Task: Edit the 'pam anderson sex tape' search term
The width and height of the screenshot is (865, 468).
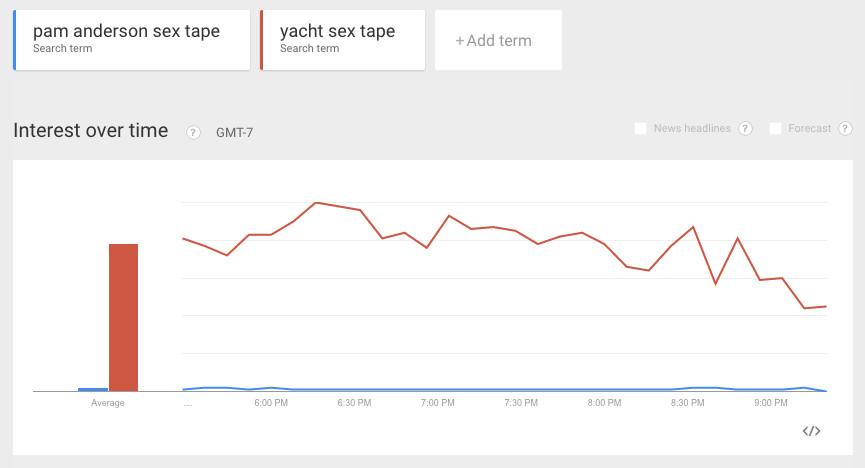Action: coord(132,40)
